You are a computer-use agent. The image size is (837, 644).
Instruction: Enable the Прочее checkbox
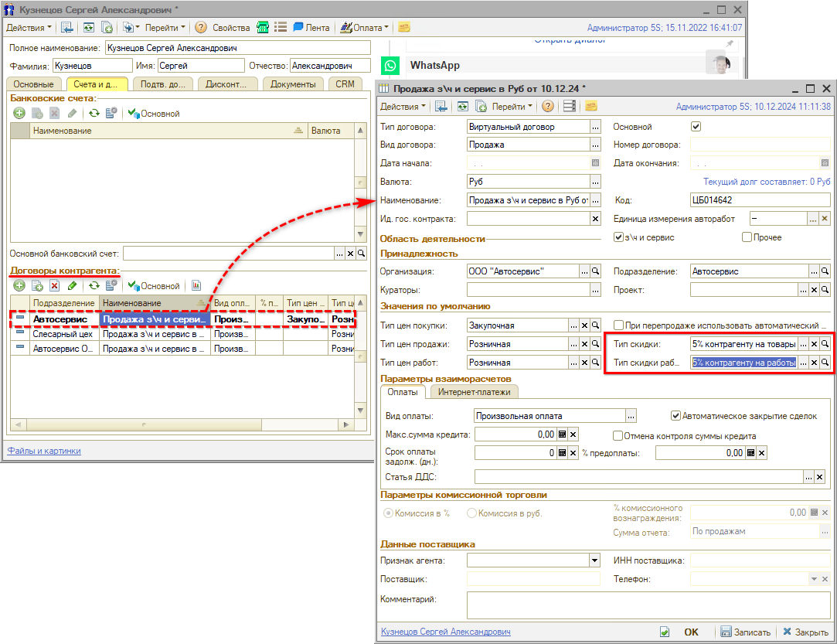coord(747,237)
